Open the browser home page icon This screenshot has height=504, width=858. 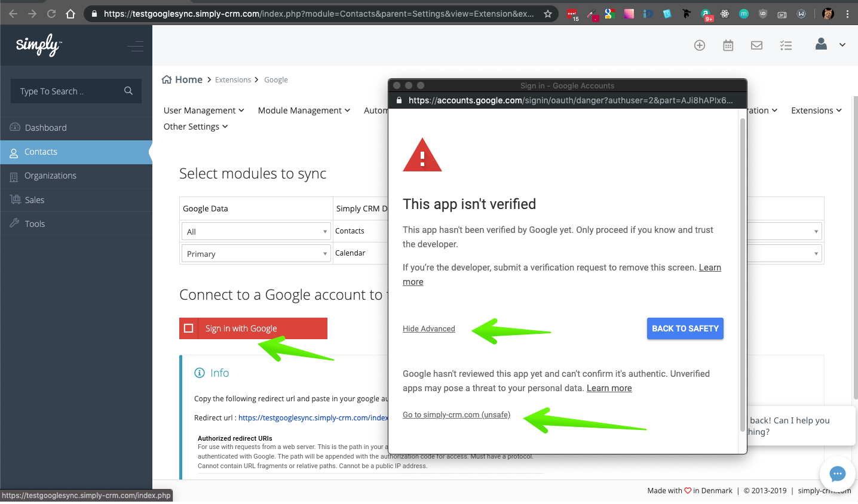71,14
